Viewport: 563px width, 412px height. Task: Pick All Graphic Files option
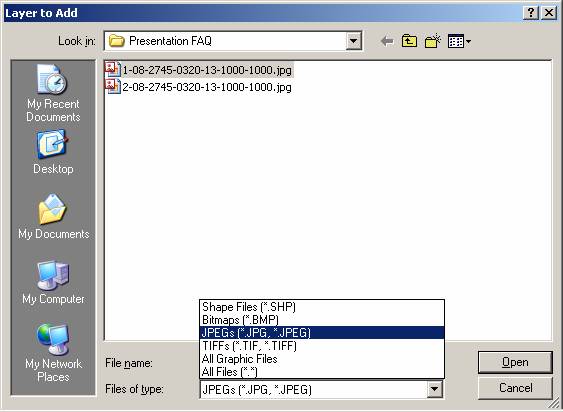click(x=322, y=358)
